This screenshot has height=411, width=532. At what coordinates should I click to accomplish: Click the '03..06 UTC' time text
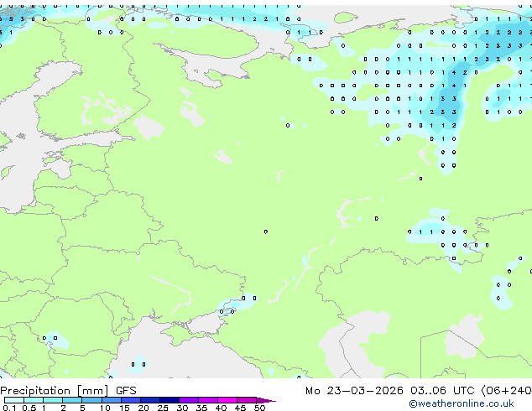pos(442,391)
